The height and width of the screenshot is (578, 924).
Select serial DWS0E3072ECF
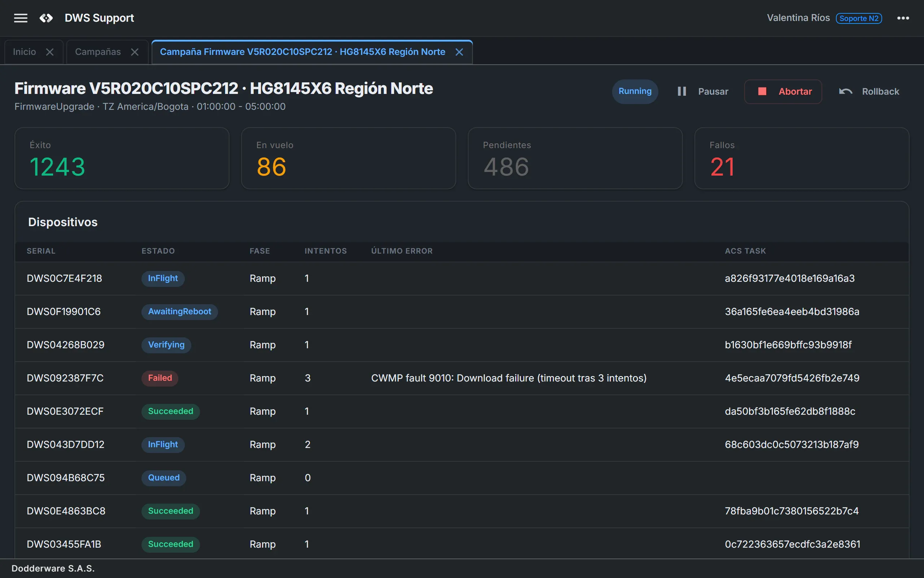(x=65, y=411)
